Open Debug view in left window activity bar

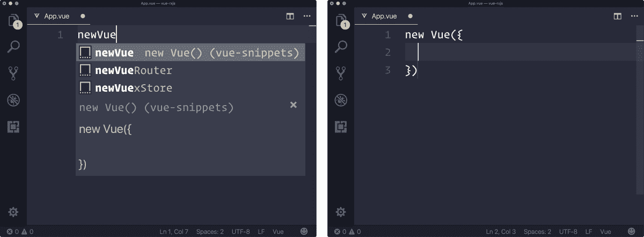[x=13, y=100]
